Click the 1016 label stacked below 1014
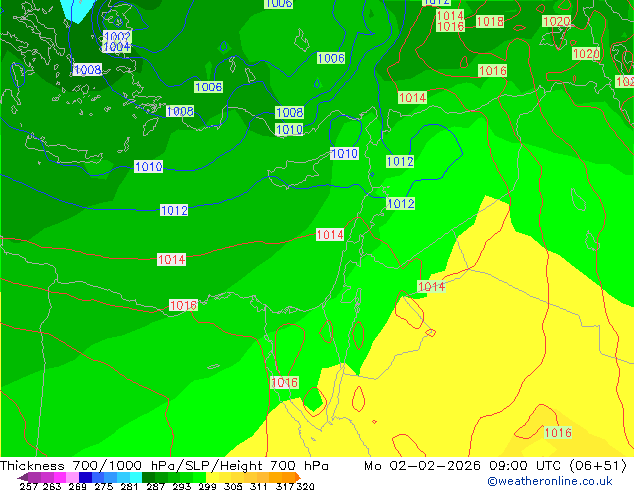The image size is (634, 490). pos(450,26)
